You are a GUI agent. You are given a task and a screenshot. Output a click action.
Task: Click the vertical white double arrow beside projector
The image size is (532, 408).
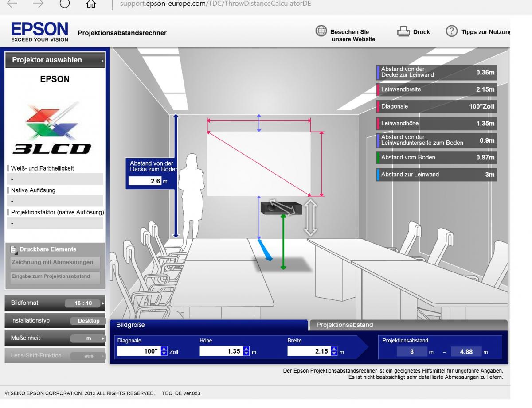[x=310, y=218]
